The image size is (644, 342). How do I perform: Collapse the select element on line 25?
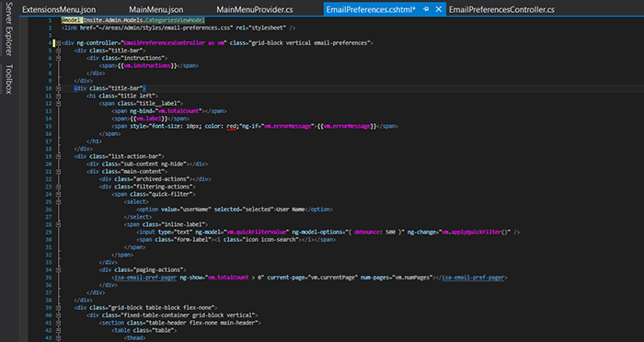(x=58, y=201)
